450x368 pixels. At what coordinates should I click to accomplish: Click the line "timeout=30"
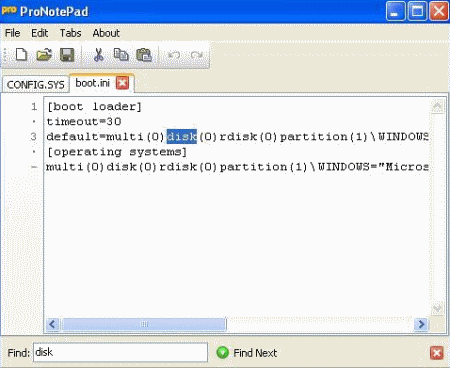(84, 122)
